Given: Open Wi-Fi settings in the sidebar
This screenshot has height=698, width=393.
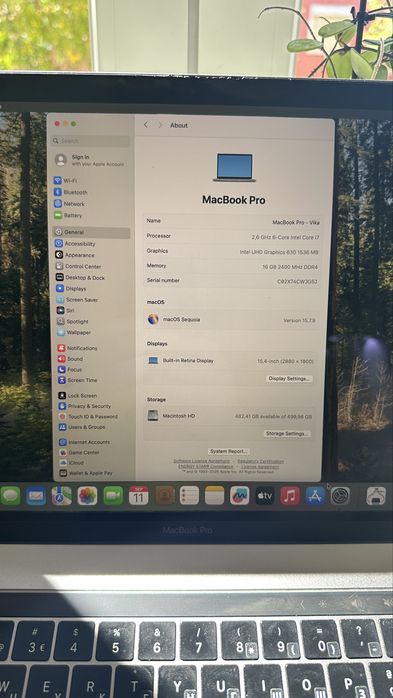Looking at the screenshot, I should [x=65, y=181].
